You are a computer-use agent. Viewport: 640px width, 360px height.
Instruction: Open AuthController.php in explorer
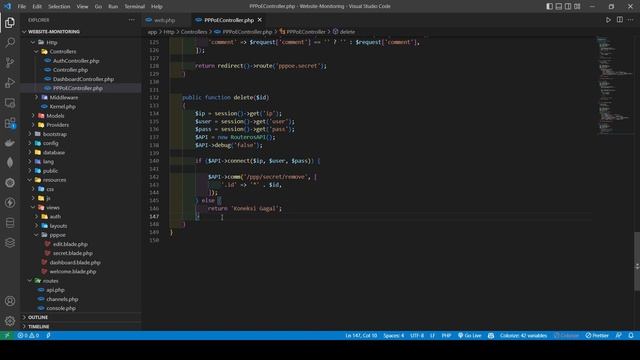(76, 61)
